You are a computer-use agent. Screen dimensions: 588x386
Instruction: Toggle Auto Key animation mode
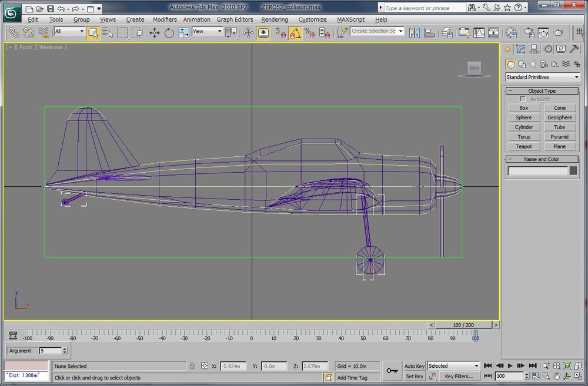(414, 366)
